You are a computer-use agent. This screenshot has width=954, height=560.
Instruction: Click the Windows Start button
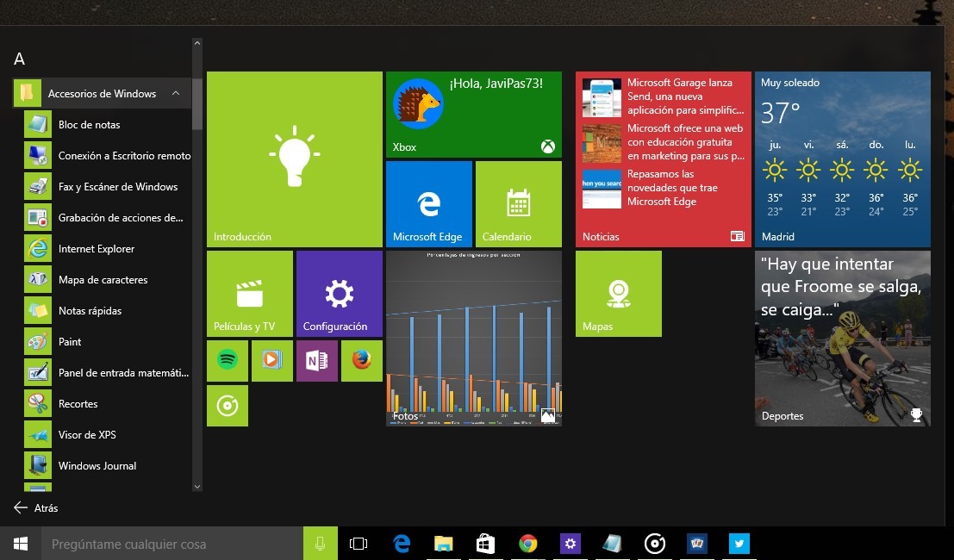coord(20,544)
